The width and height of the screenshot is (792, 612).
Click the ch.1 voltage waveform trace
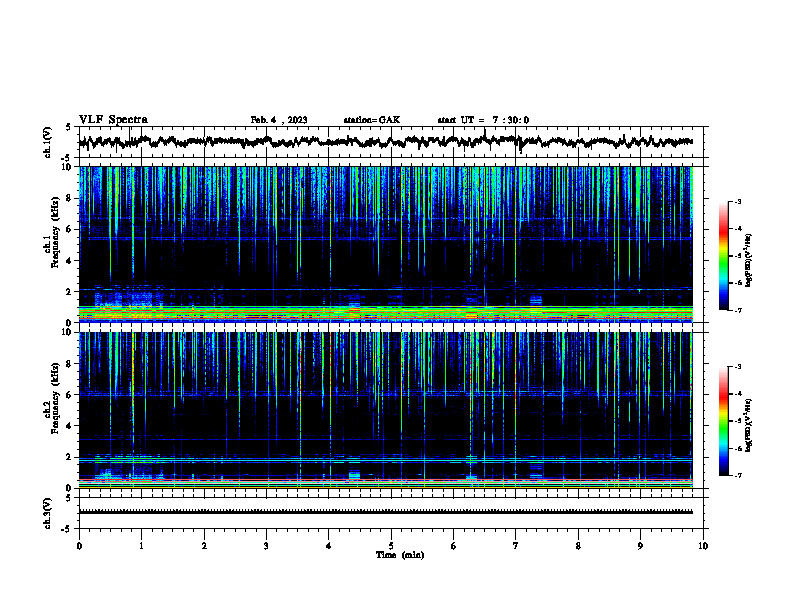385,142
